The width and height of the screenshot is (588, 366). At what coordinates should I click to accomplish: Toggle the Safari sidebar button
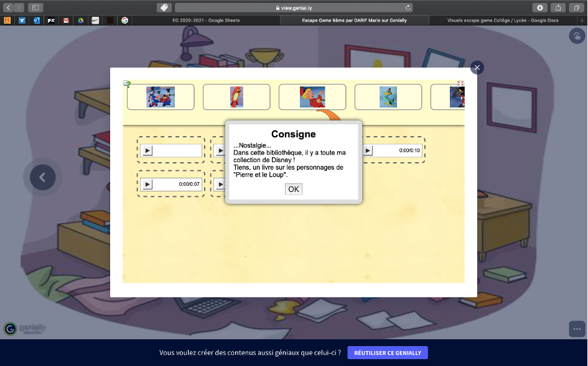click(35, 7)
